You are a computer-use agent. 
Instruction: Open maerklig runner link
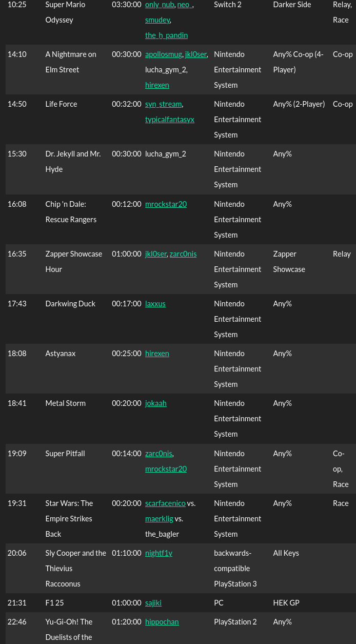tap(159, 519)
